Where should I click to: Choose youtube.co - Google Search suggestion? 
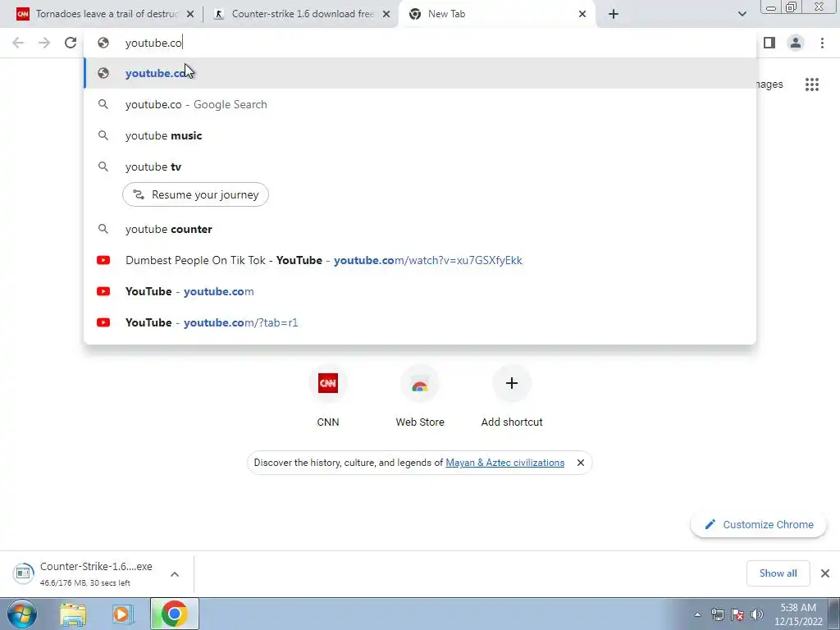tap(420, 104)
